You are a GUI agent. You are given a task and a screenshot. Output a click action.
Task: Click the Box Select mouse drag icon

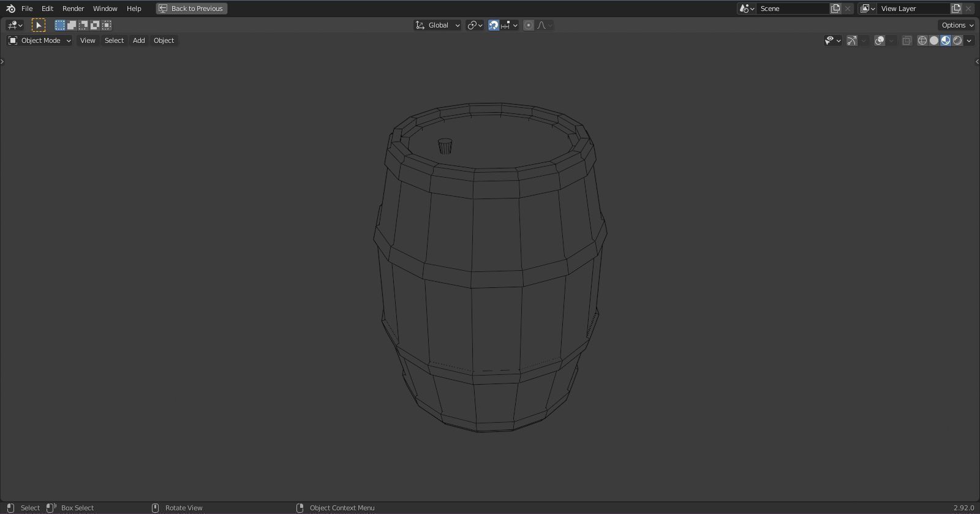click(51, 508)
